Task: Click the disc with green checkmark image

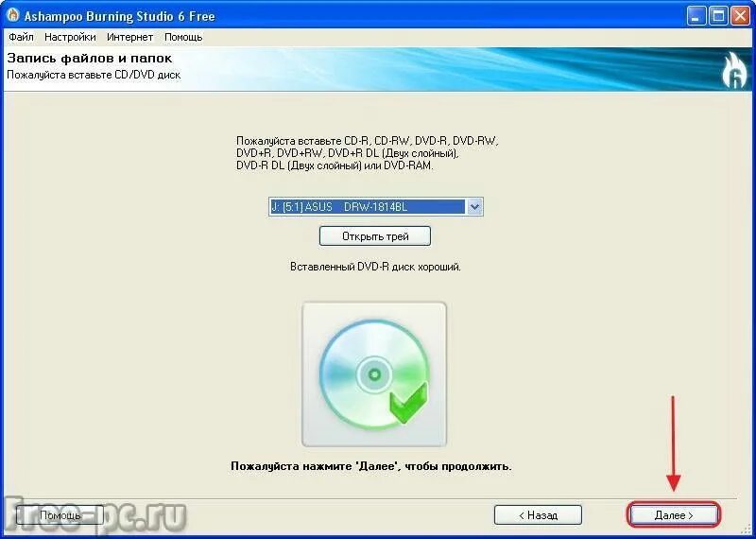Action: pyautogui.click(x=374, y=374)
